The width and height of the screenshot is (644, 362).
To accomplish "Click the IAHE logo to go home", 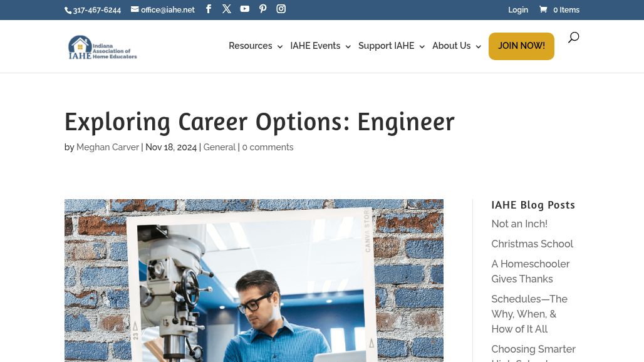I will pyautogui.click(x=102, y=47).
